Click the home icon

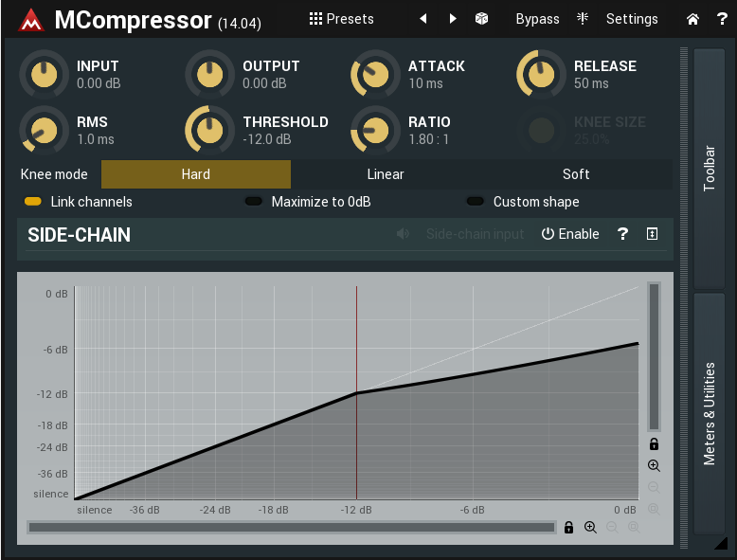(x=692, y=19)
